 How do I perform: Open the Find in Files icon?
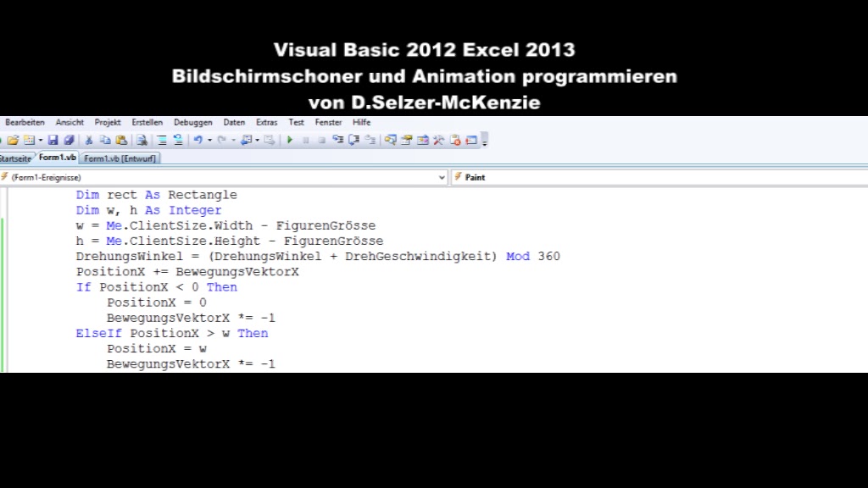pyautogui.click(x=142, y=141)
